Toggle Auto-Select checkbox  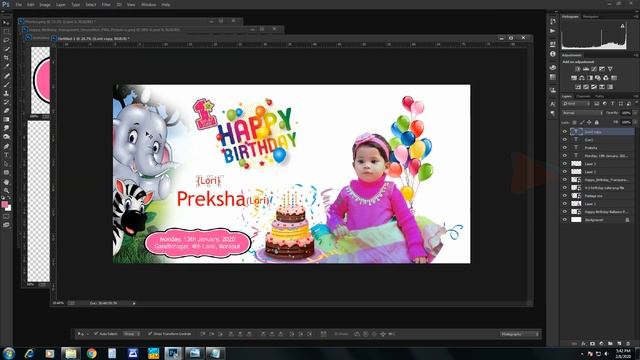tap(96, 334)
